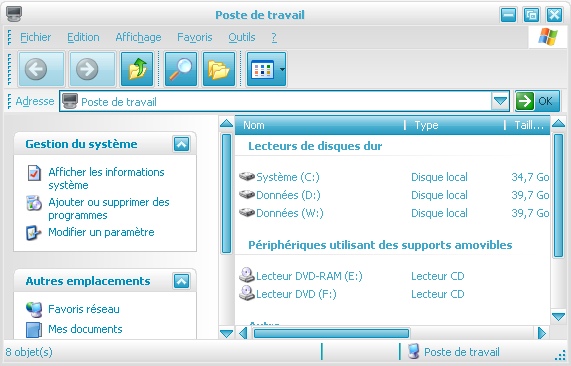This screenshot has width=571, height=366.
Task: Click the Forward navigation arrow
Action: click(92, 69)
